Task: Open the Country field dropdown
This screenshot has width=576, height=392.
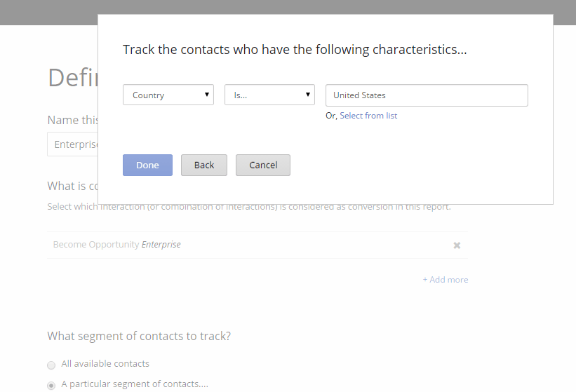Action: pos(168,95)
